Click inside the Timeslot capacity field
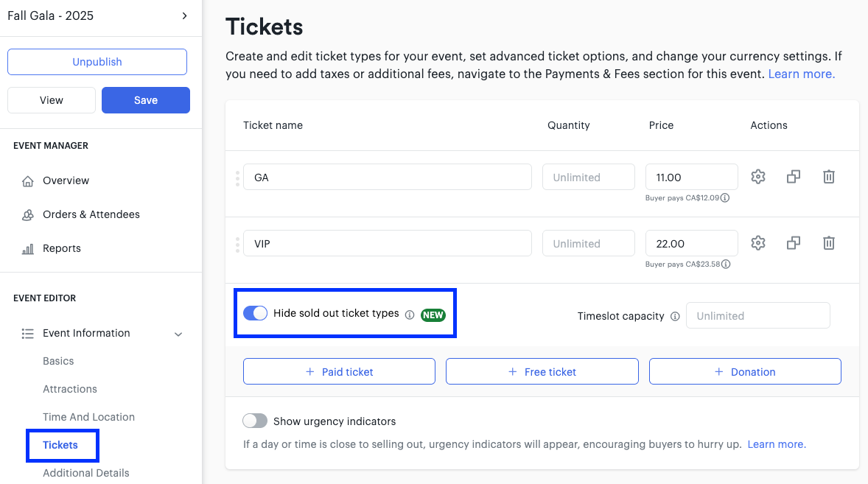This screenshot has height=484, width=868. (757, 315)
